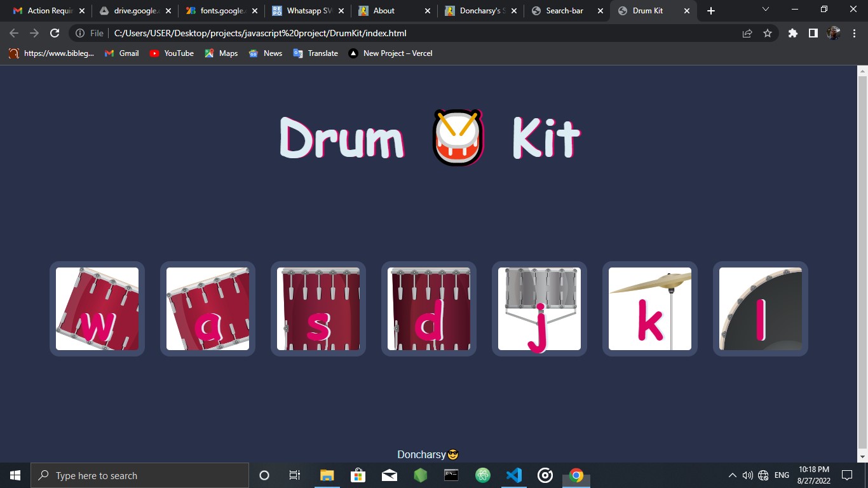Screen dimensions: 868x488
Task: Bookmark this page with star icon
Action: [x=768, y=33]
